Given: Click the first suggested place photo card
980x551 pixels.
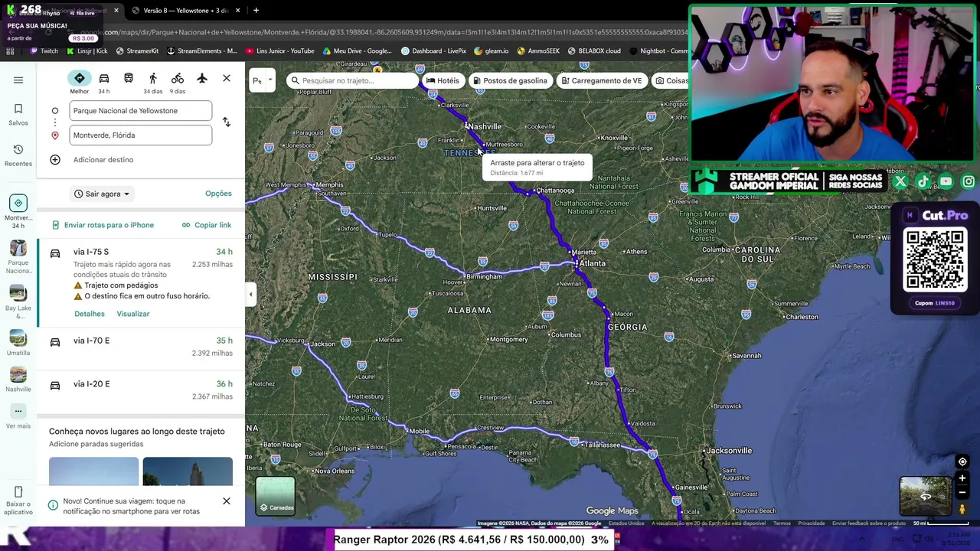Looking at the screenshot, I should click(x=94, y=471).
